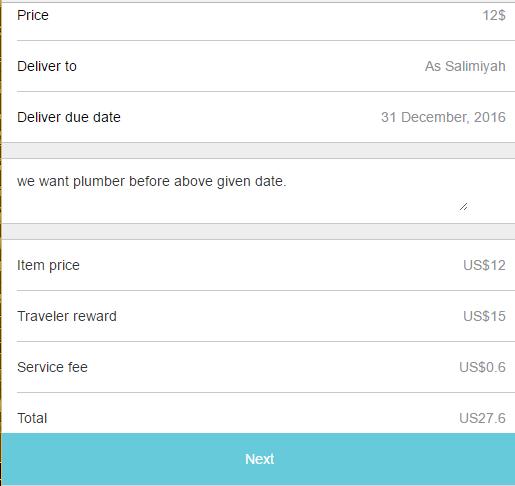Click the gray divider below the note box

pos(258,231)
